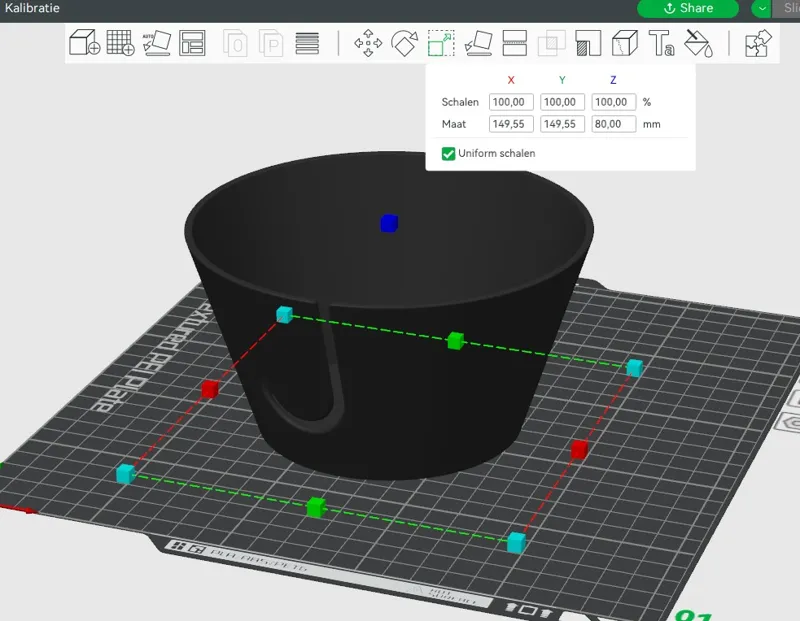Click the bottom-right cyan corner handle
The height and width of the screenshot is (621, 800).
coord(516,542)
